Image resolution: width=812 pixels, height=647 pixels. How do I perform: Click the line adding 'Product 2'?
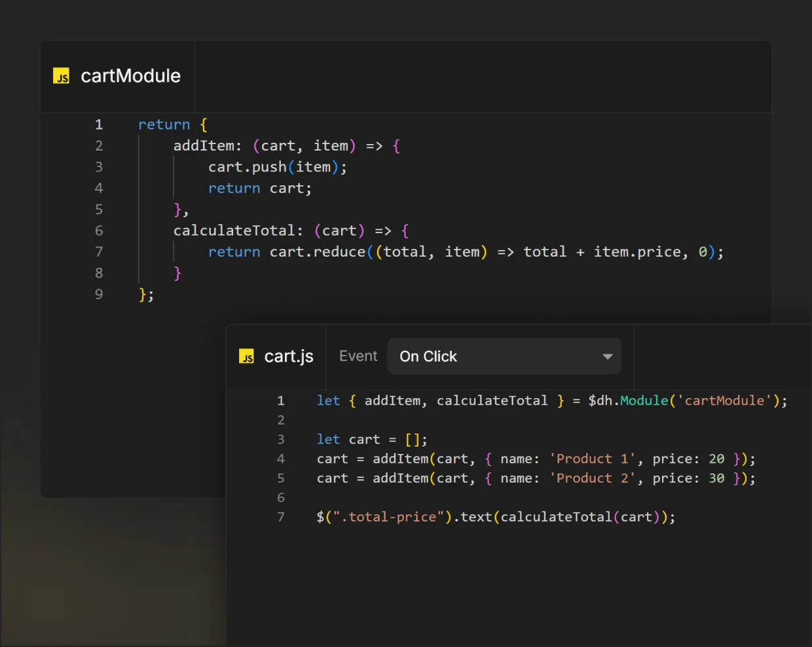tap(536, 478)
